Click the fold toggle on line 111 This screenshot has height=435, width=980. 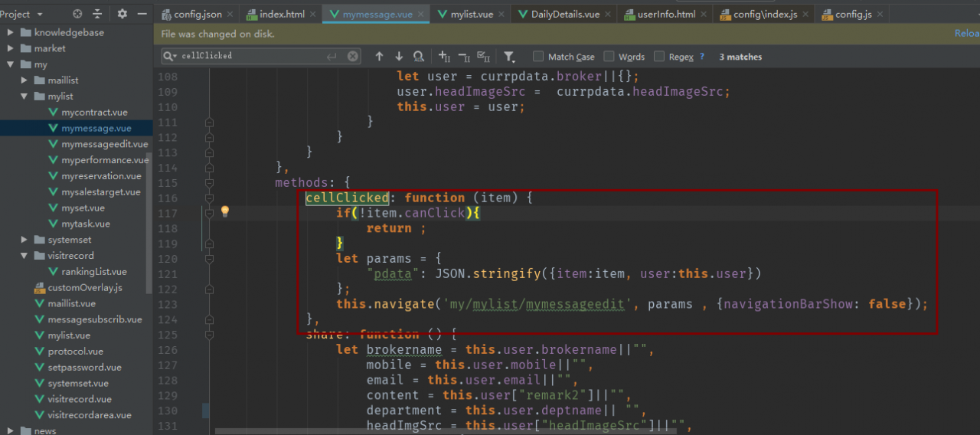point(209,123)
